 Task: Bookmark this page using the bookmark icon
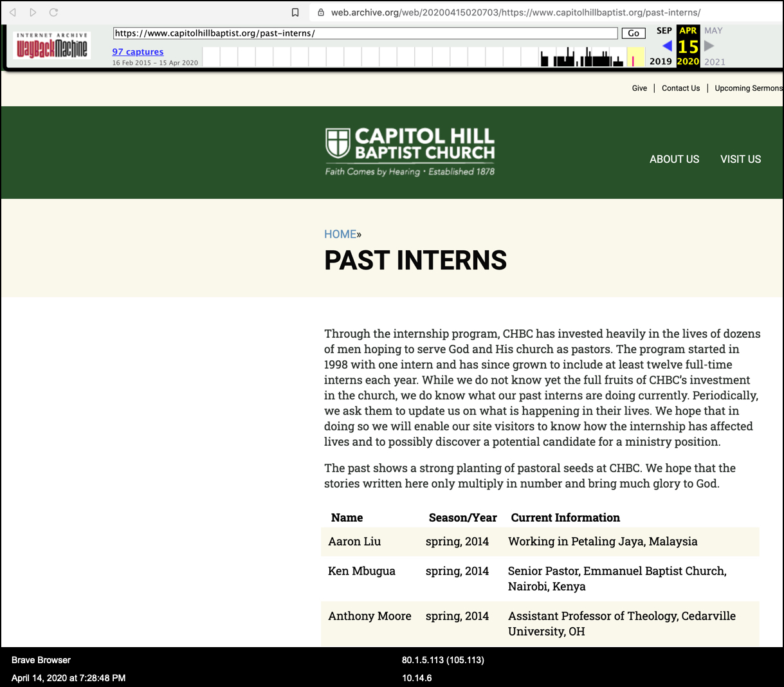(295, 12)
